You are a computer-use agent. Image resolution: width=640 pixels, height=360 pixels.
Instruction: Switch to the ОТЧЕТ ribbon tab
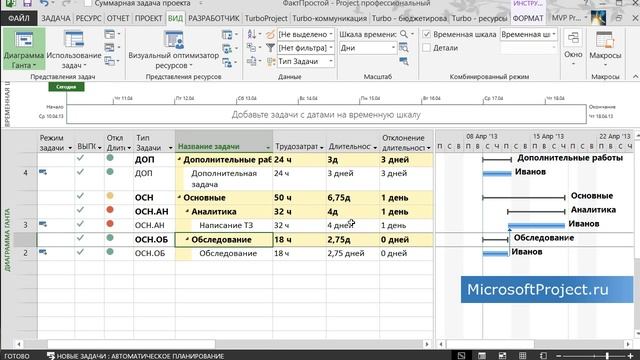pos(118,18)
